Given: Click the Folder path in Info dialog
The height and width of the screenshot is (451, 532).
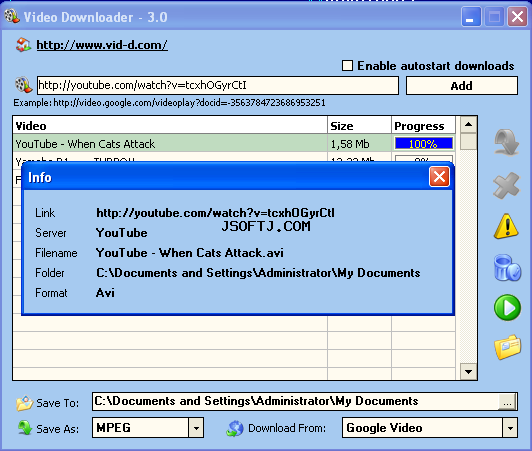Looking at the screenshot, I should 258,273.
